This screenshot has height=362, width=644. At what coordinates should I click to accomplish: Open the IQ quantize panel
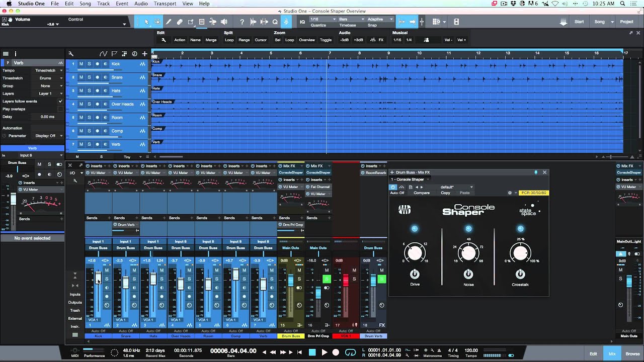click(x=302, y=22)
